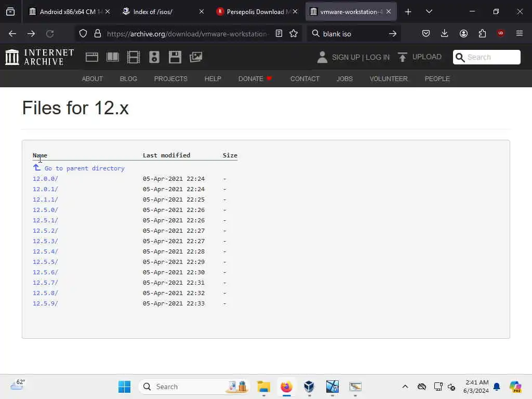Show site security padlock info
Image resolution: width=532 pixels, height=399 pixels.
98,34
